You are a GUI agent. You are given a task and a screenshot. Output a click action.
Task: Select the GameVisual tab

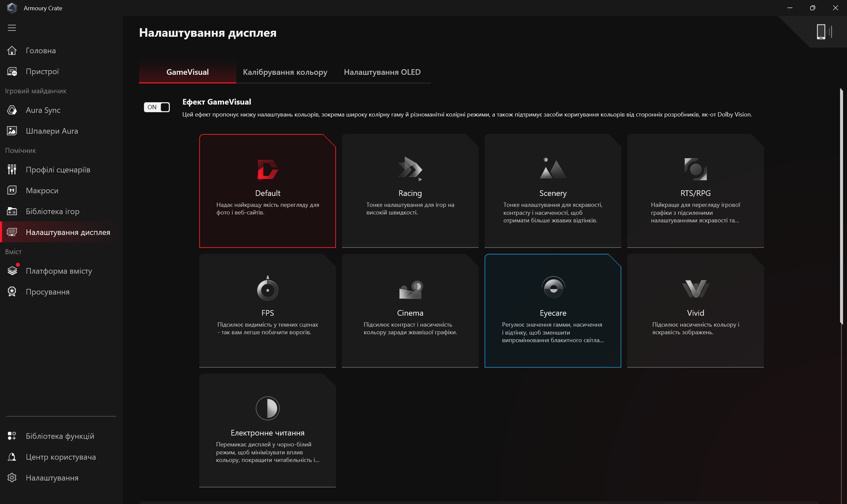187,72
